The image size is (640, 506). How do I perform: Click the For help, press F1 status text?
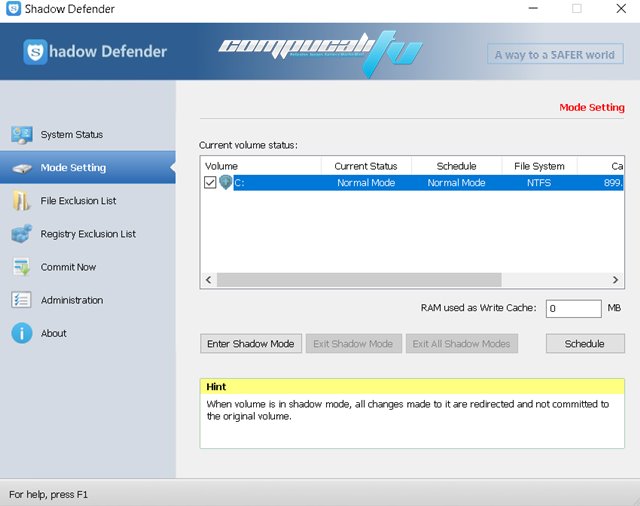coord(48,495)
